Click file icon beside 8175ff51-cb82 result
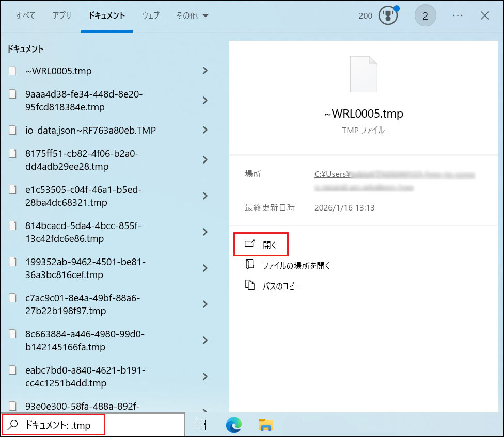The width and height of the screenshot is (504, 437). point(12,153)
